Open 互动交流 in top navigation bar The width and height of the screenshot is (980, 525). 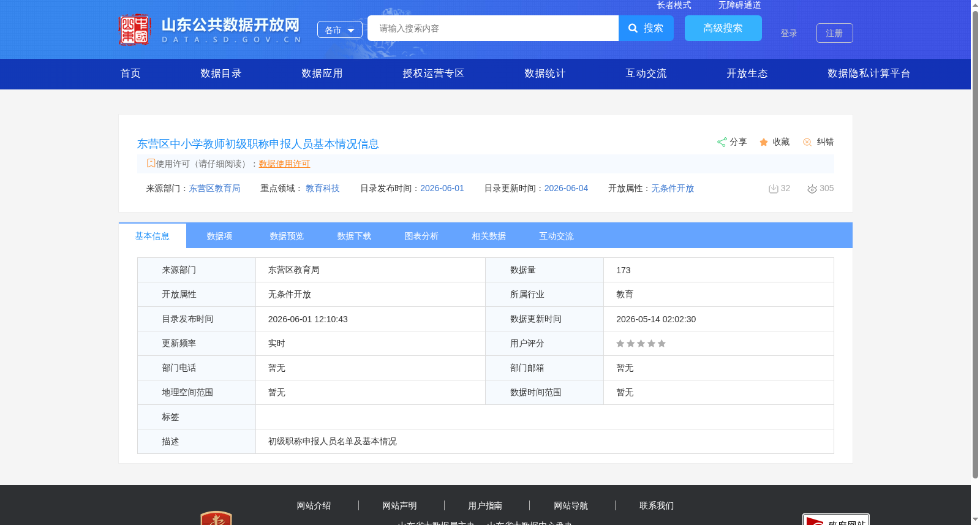pyautogui.click(x=646, y=74)
